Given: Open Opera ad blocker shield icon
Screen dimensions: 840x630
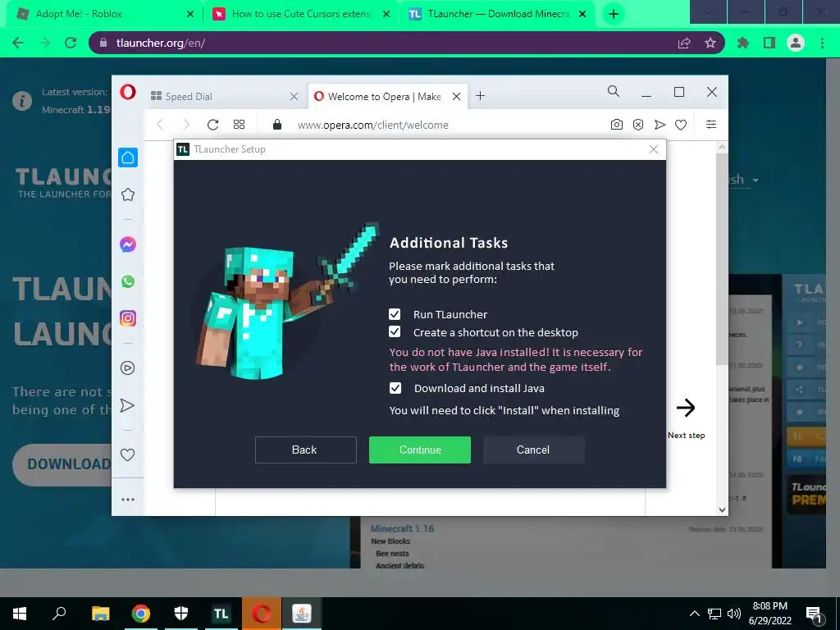Looking at the screenshot, I should tap(638, 125).
